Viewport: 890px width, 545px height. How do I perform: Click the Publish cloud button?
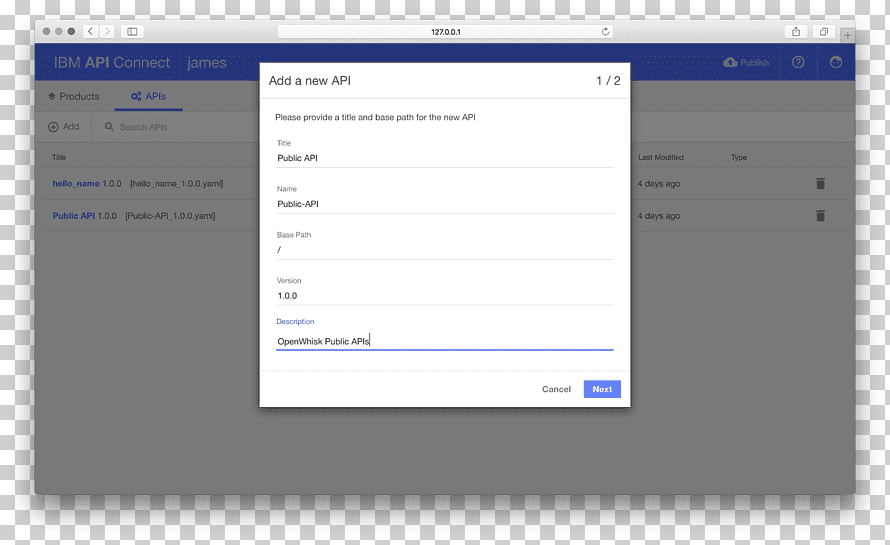coord(746,62)
